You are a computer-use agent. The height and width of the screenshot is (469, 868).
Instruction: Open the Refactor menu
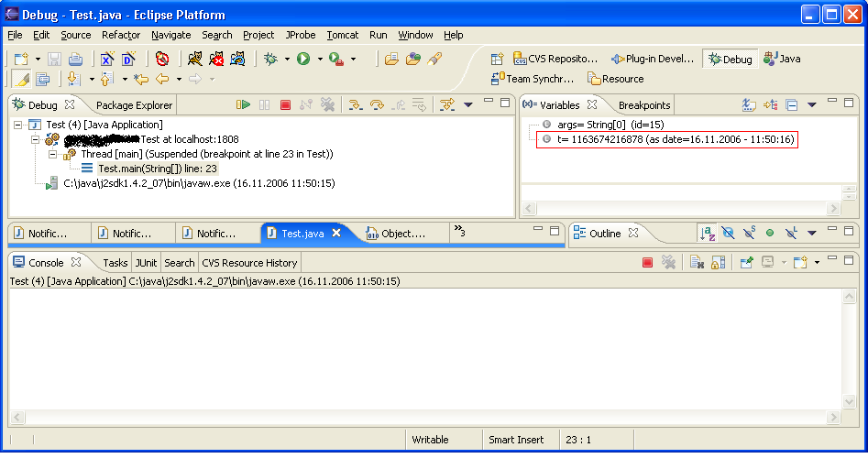click(x=121, y=35)
